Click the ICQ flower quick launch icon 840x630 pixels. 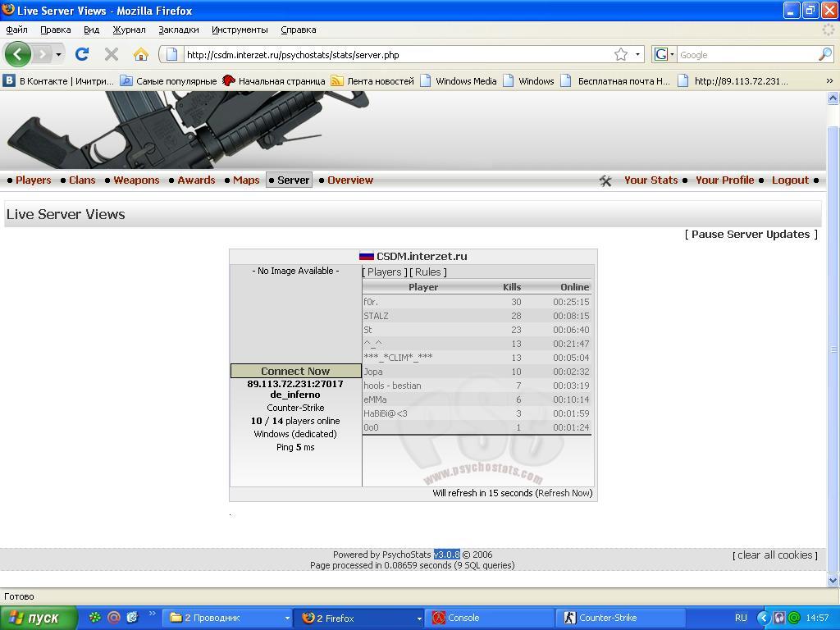(95, 617)
